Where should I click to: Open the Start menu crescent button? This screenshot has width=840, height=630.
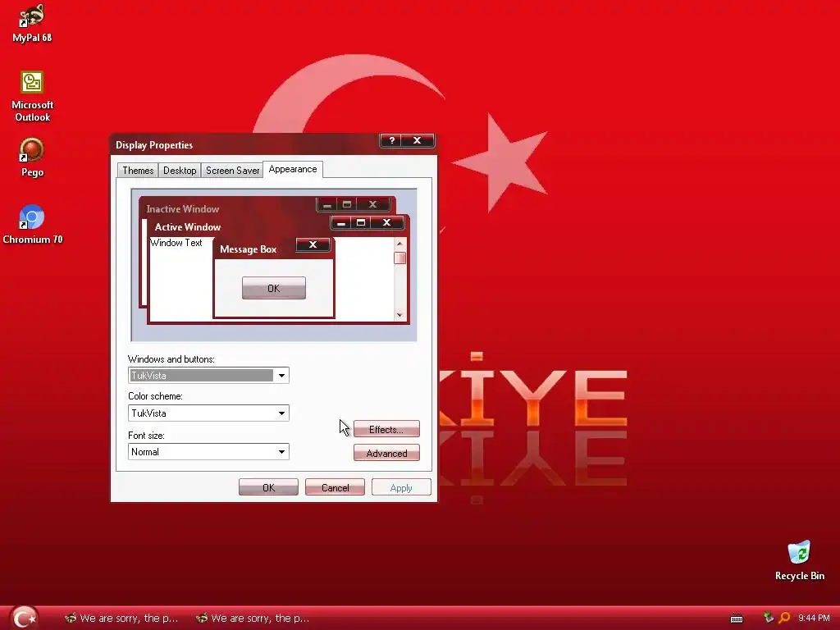tap(24, 618)
